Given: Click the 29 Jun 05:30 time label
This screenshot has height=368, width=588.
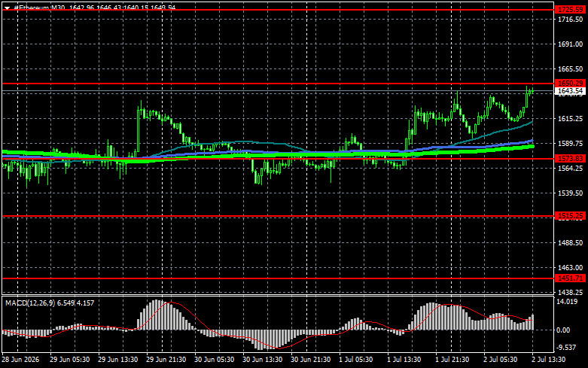Looking at the screenshot, I should point(70,360).
